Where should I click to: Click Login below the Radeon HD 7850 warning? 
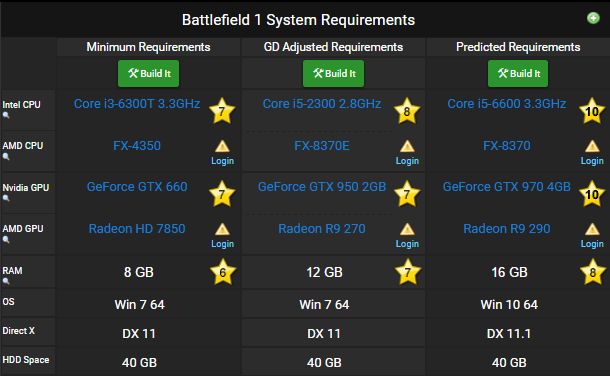pos(222,244)
